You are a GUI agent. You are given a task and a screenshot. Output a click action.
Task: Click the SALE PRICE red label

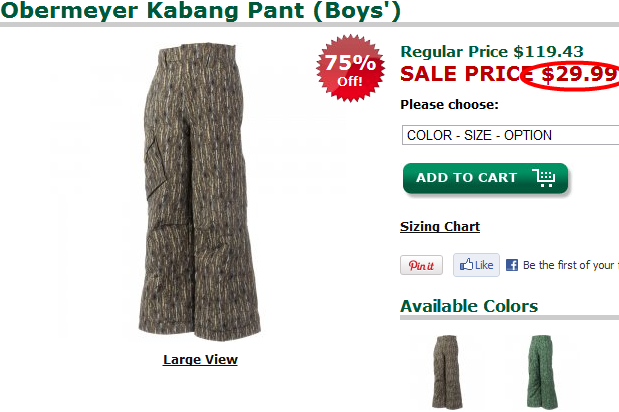click(465, 74)
